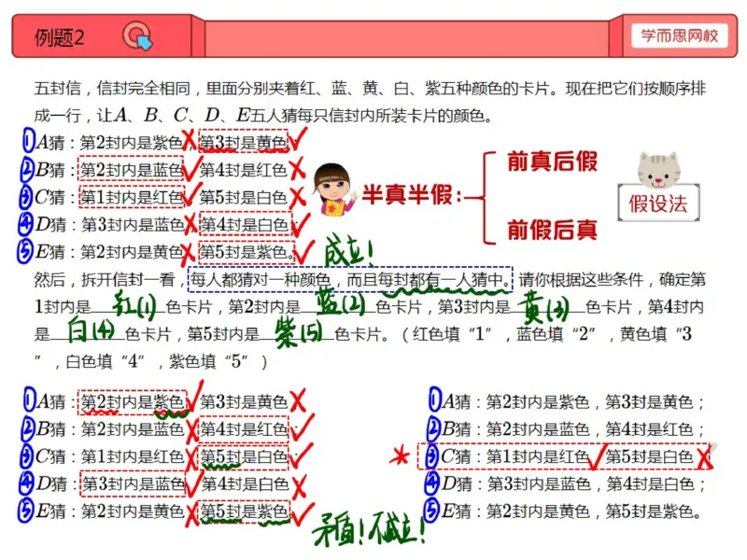Screen dimensions: 747x560
Task: Click 第4封是红色； in the unmarked right-hand list
Action: (655, 429)
